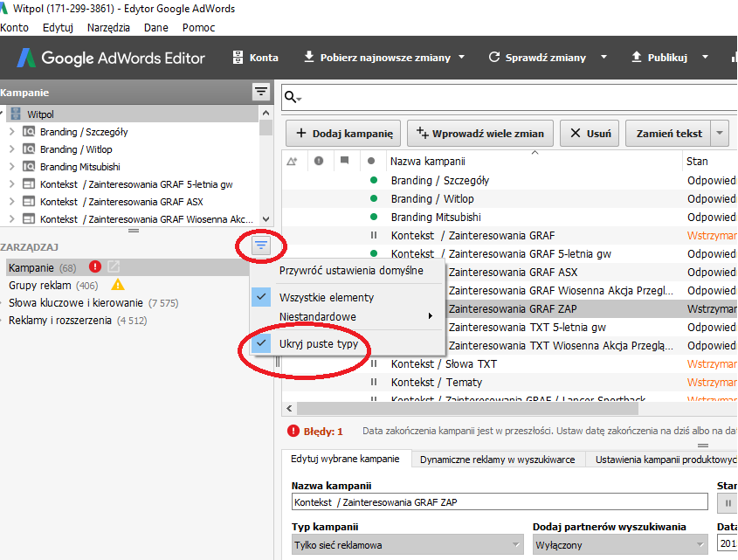The height and width of the screenshot is (560, 738).
Task: Open Edytuj menu
Action: 58,27
